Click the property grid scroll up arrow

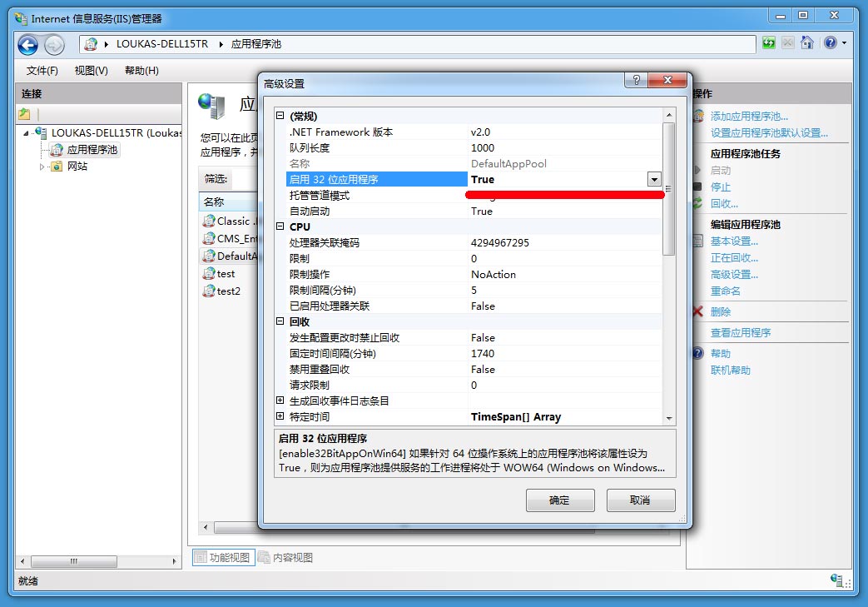tap(669, 115)
